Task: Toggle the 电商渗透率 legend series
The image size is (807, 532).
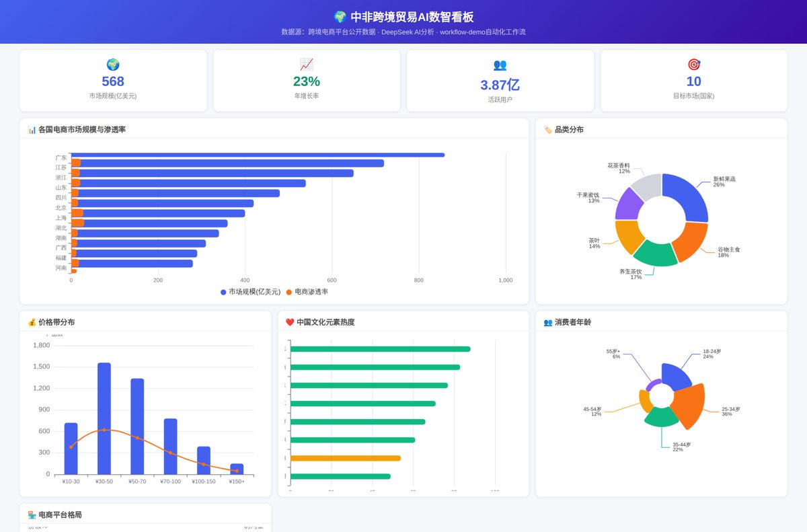Action: pyautogui.click(x=307, y=292)
